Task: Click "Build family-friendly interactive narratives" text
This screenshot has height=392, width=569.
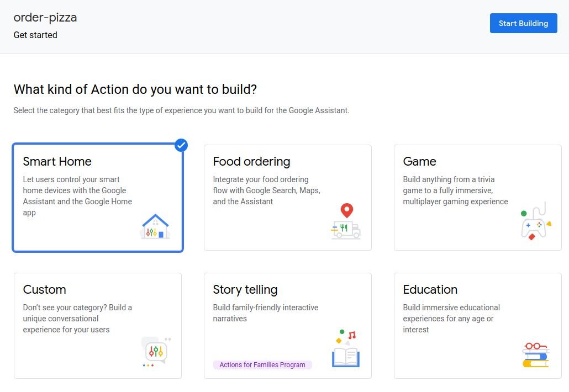Action: (265, 313)
